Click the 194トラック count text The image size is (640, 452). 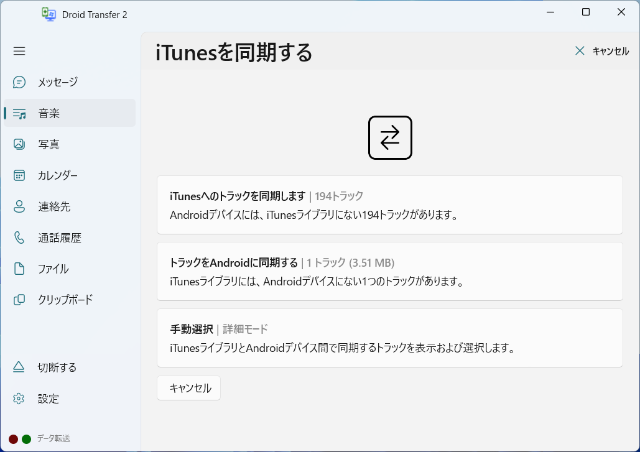pyautogui.click(x=339, y=196)
